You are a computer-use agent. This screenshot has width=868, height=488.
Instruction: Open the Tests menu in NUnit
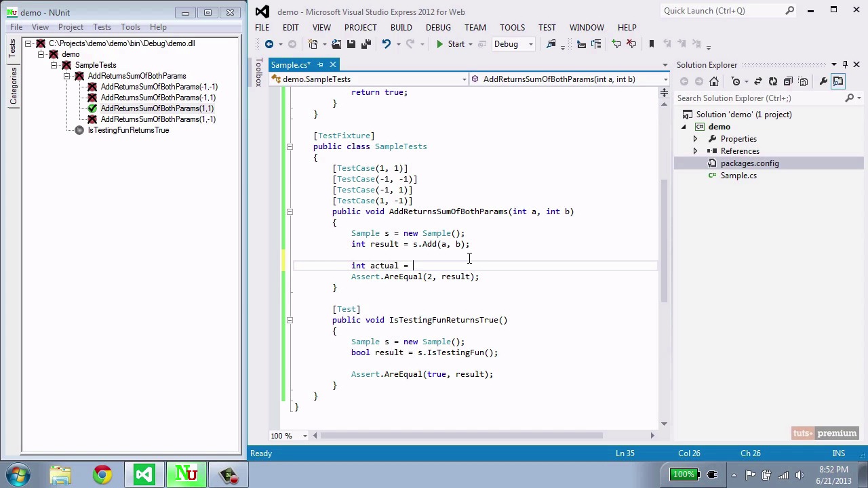click(x=102, y=27)
